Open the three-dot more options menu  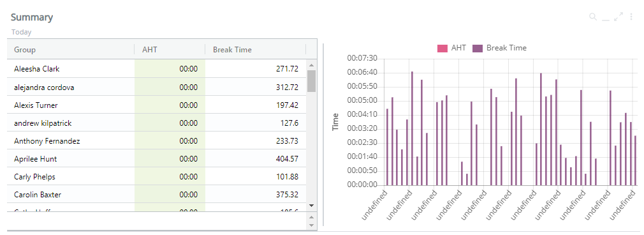[631, 17]
